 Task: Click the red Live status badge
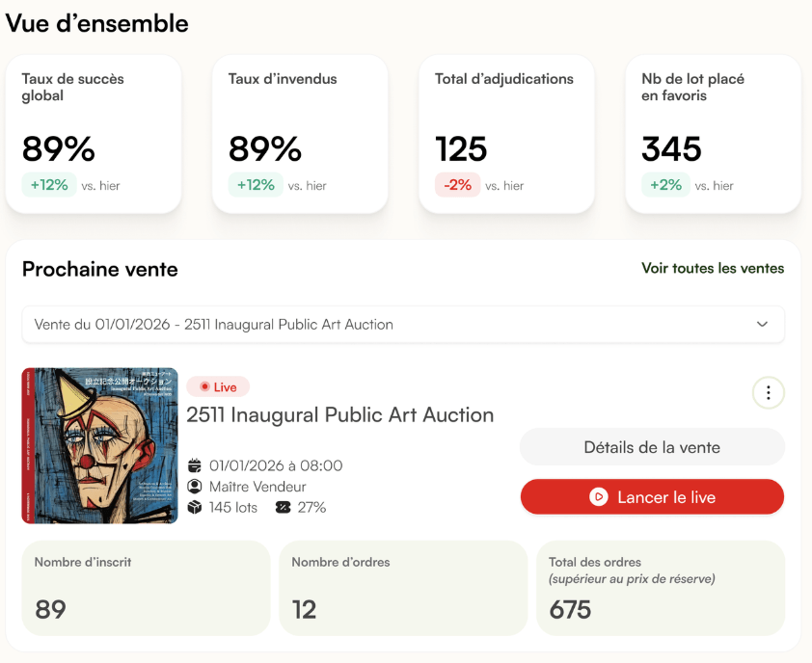coord(218,387)
